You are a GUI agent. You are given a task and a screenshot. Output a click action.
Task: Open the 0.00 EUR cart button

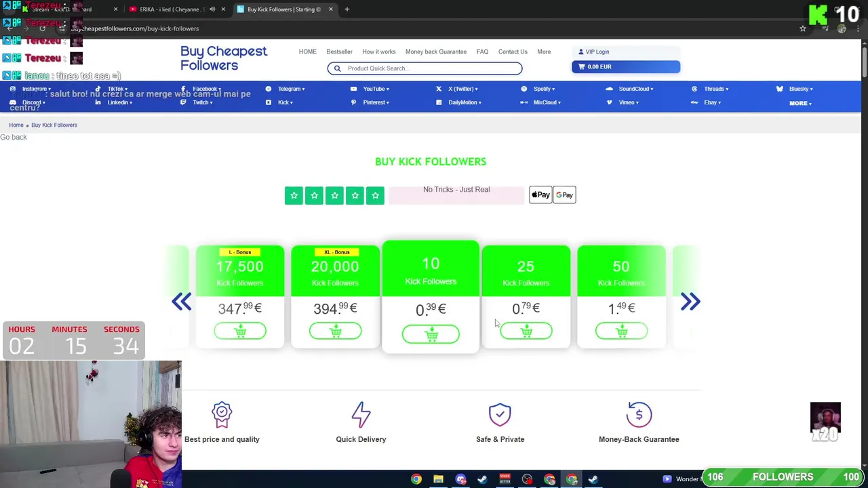coord(625,66)
